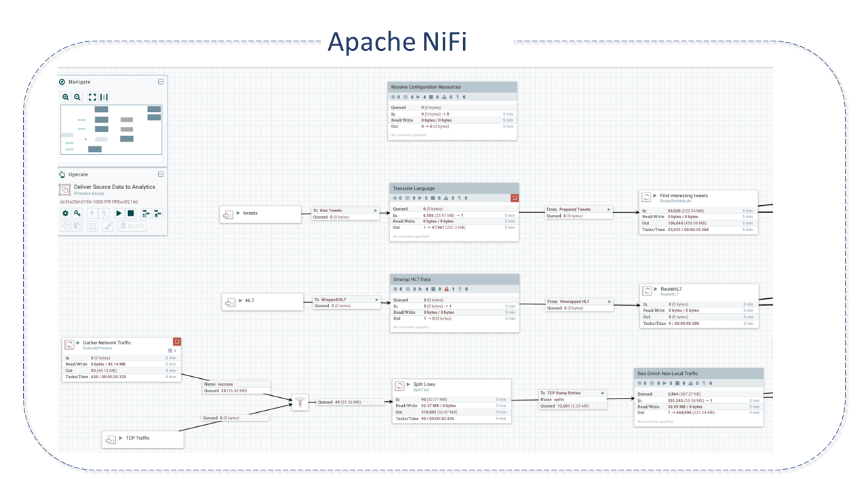The width and height of the screenshot is (868, 488).
Task: Click the Gather Network Traffic processor icon
Action: (69, 345)
